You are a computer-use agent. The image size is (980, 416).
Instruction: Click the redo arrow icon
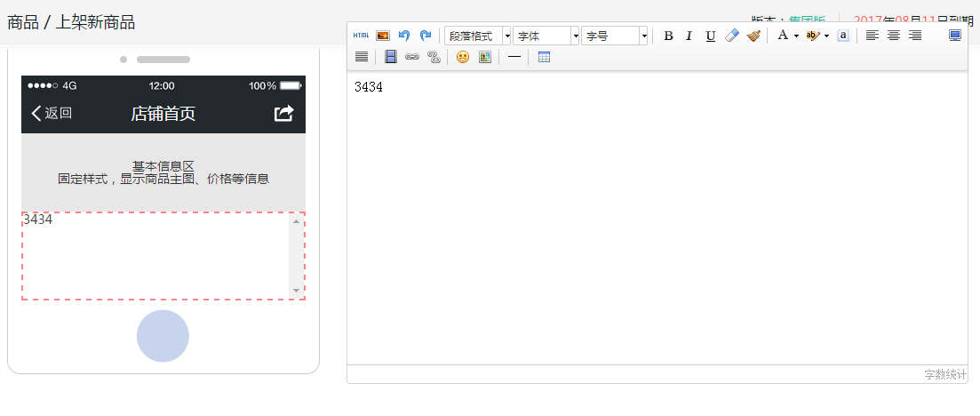(426, 36)
